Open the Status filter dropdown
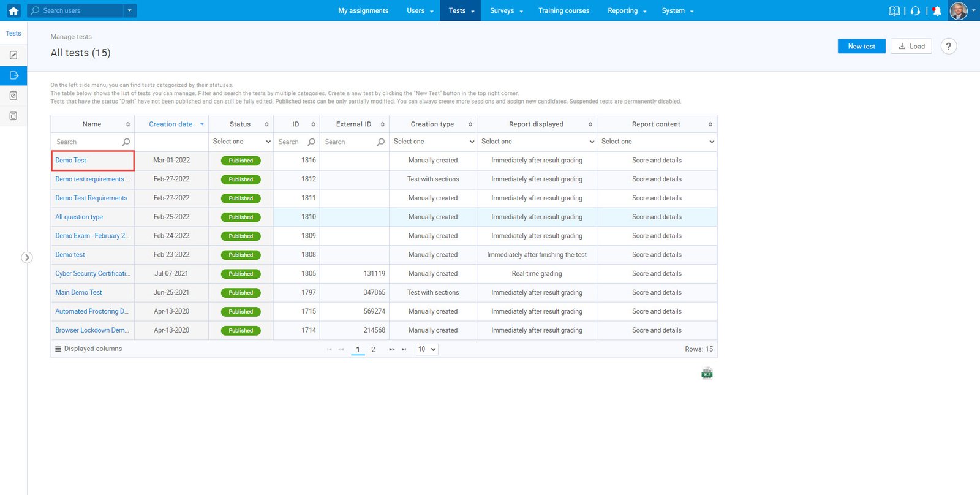The height and width of the screenshot is (495, 980). (241, 142)
